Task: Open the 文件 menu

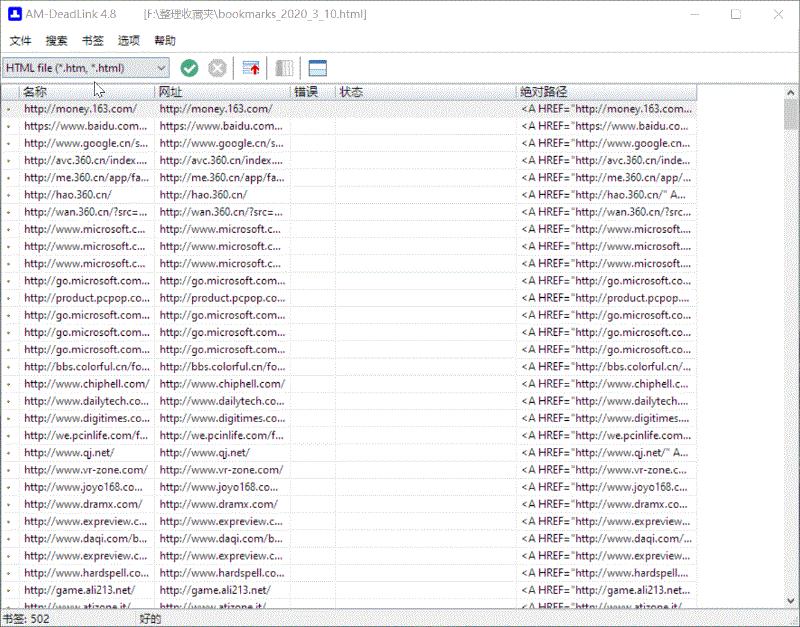Action: (x=21, y=41)
